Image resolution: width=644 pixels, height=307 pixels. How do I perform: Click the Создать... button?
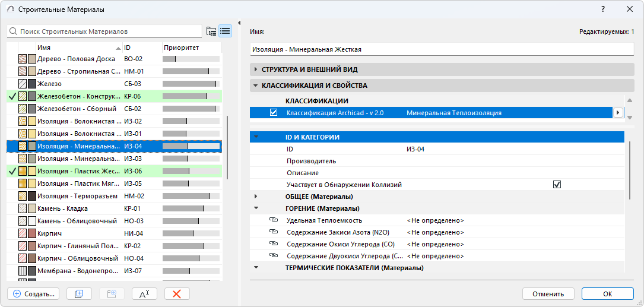[34, 293]
